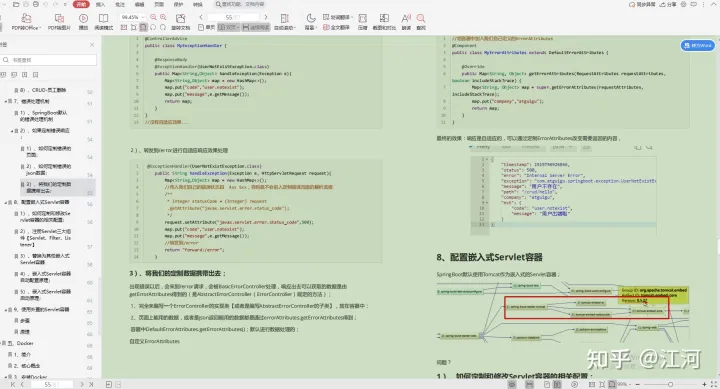The width and height of the screenshot is (720, 389).
Task: Switch to the Protect ribbon tab
Action: click(x=178, y=4)
